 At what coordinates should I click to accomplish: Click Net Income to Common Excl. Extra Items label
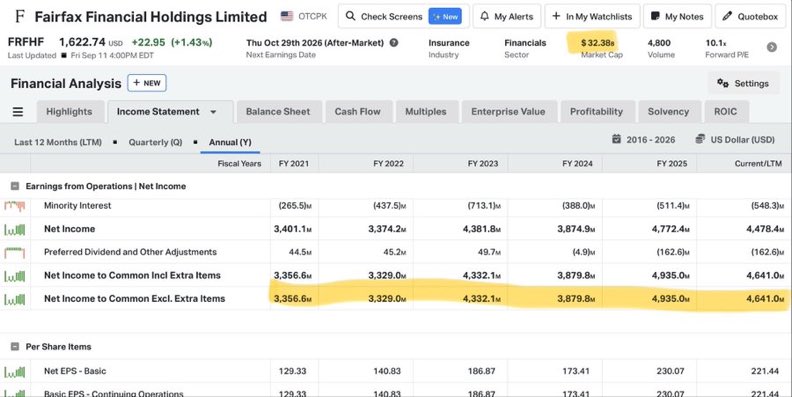[134, 299]
